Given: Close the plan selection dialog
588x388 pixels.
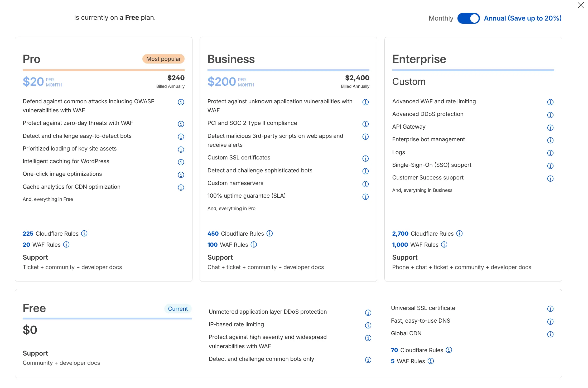Looking at the screenshot, I should pyautogui.click(x=580, y=5).
